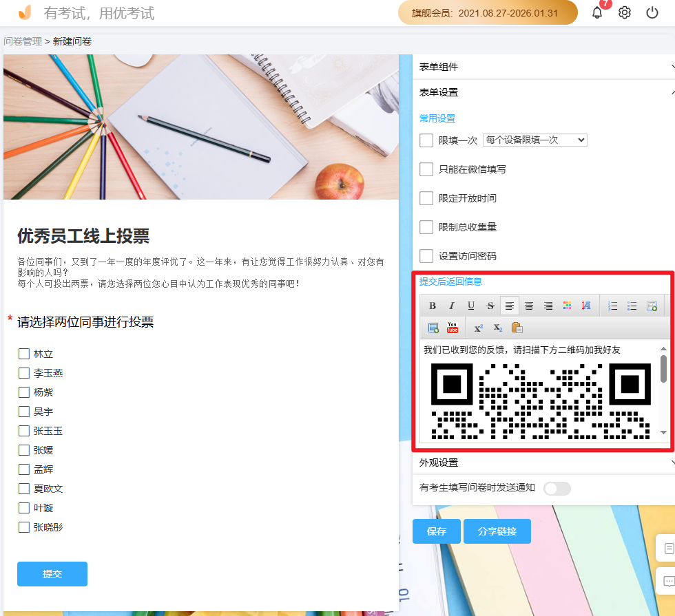Image resolution: width=675 pixels, height=616 pixels.
Task: Apply italic formatting in the editor toolbar
Action: pos(452,306)
